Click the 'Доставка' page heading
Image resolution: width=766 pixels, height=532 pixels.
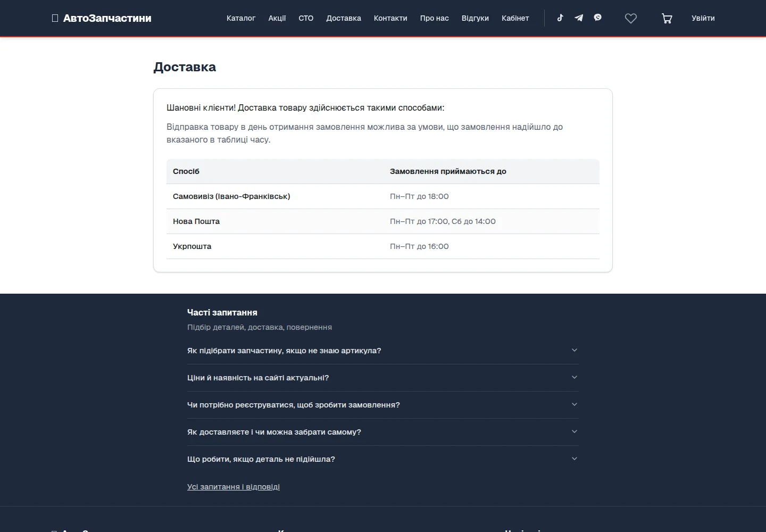pyautogui.click(x=185, y=67)
